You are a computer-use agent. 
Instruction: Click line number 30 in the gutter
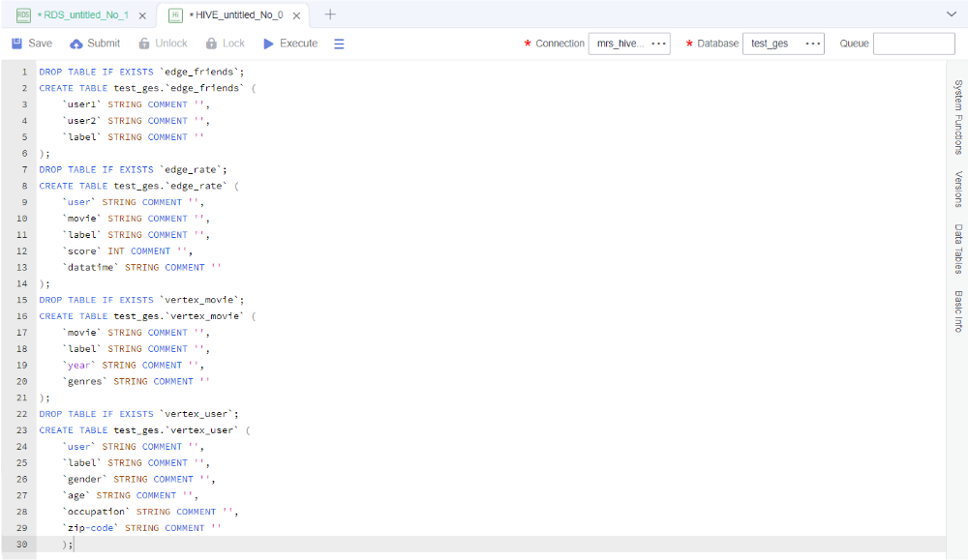click(x=21, y=545)
